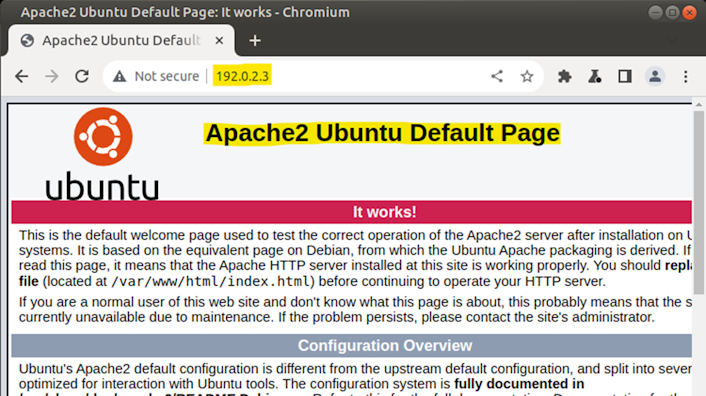The height and width of the screenshot is (396, 706).
Task: Click the Ubuntu logo image
Action: (x=103, y=154)
